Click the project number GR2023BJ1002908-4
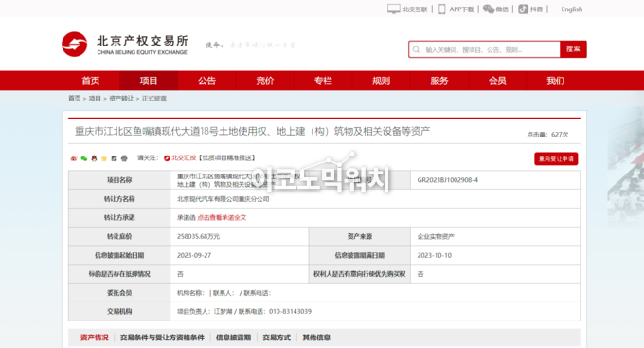 coord(448,180)
